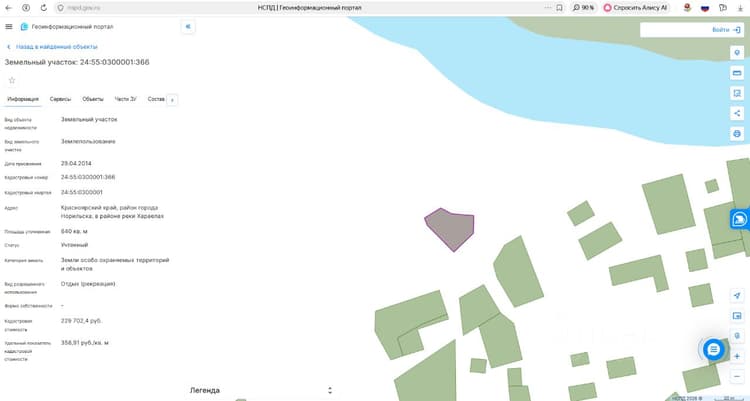Switch to the Сервисы tab
750x401 pixels.
pyautogui.click(x=60, y=99)
